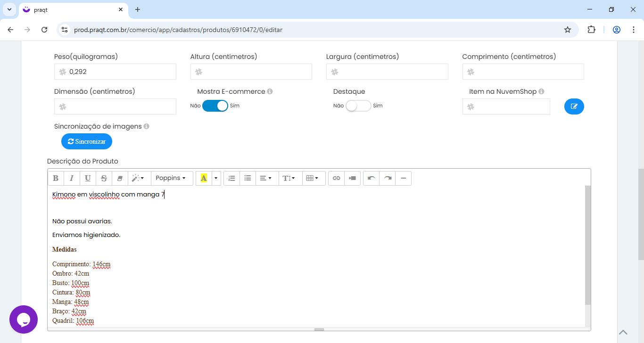The height and width of the screenshot is (343, 644).
Task: Open the table insert dropdown
Action: [x=312, y=178]
